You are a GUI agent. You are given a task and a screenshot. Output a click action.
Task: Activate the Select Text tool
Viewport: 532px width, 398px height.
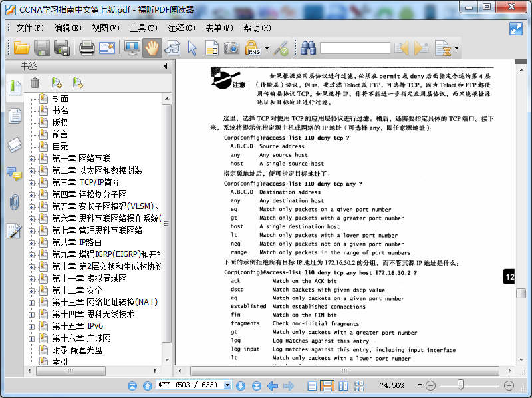click(212, 48)
